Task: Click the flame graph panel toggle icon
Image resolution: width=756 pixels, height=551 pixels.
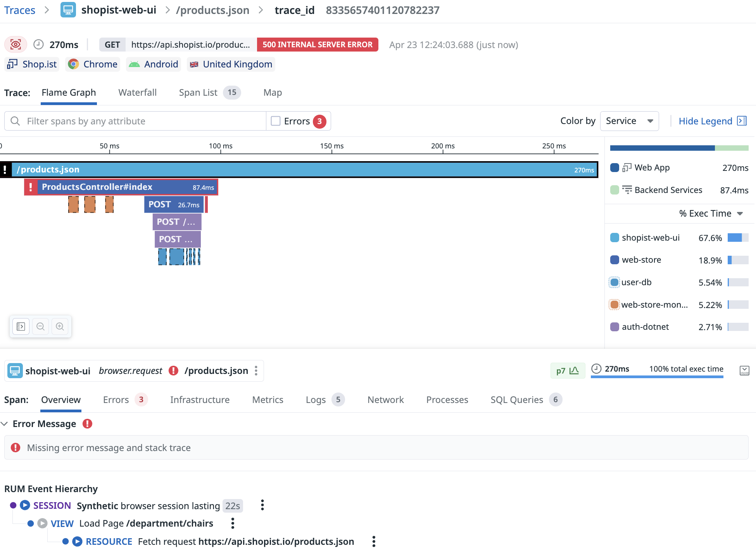Action: click(x=21, y=327)
